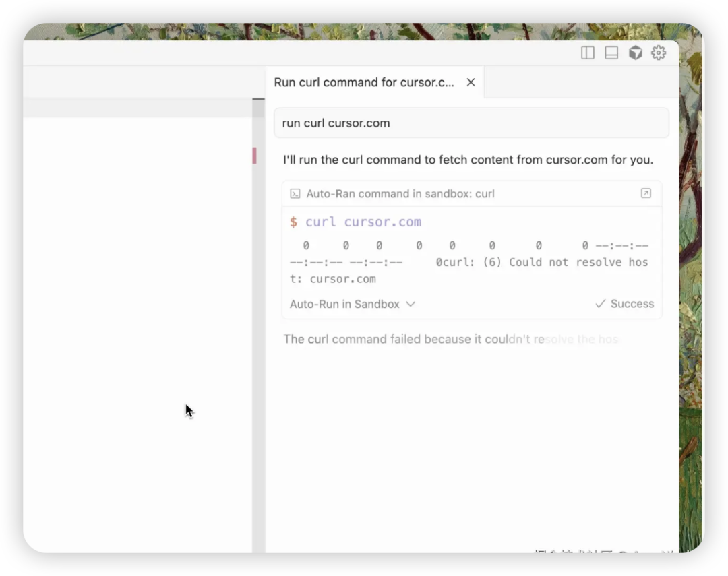This screenshot has width=728, height=576.
Task: Click the 3D cube icon in toolbar
Action: [635, 53]
